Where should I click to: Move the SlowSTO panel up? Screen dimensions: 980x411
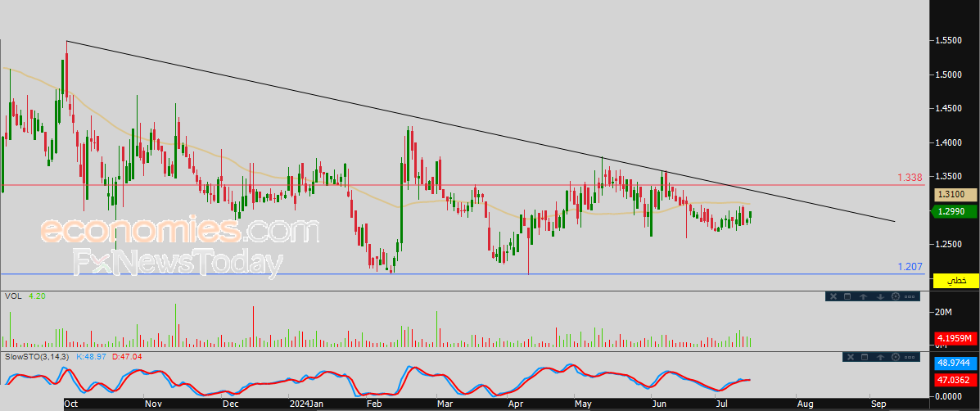click(x=878, y=357)
